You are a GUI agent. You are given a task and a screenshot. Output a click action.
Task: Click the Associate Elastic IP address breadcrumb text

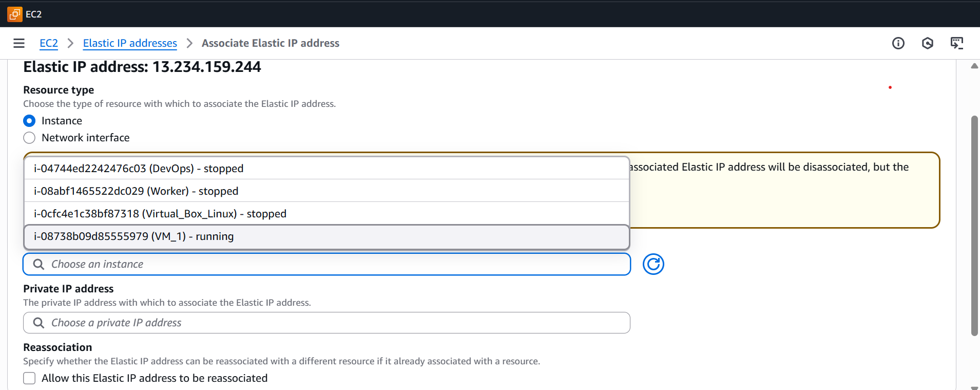pyautogui.click(x=271, y=43)
